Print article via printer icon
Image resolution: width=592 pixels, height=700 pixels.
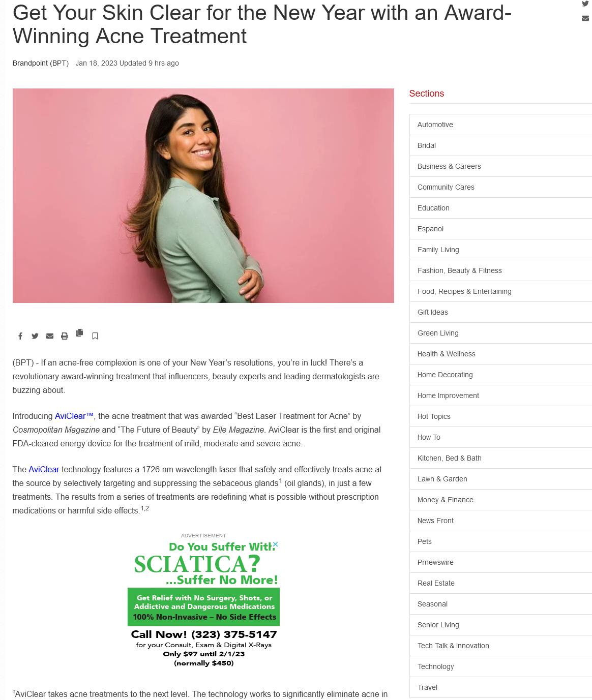point(65,336)
